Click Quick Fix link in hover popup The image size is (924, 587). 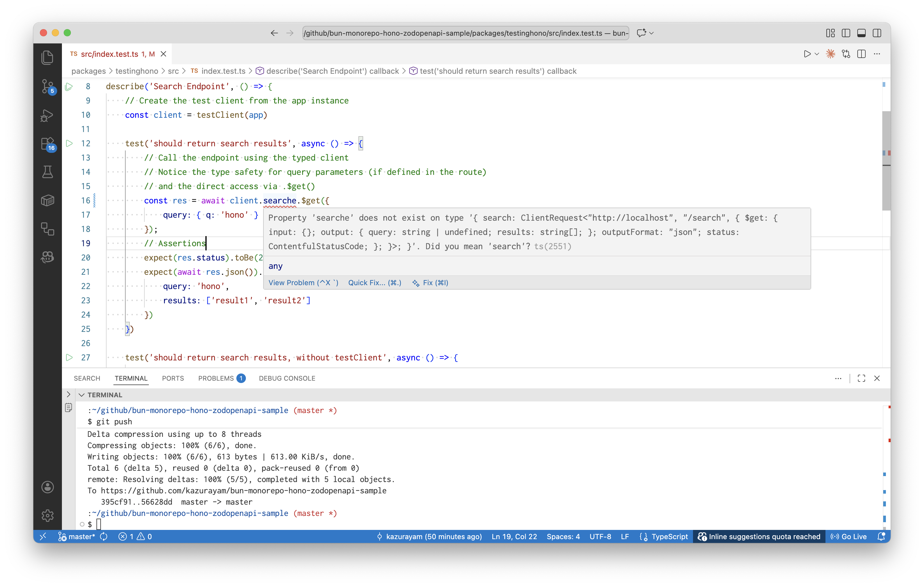pos(374,282)
